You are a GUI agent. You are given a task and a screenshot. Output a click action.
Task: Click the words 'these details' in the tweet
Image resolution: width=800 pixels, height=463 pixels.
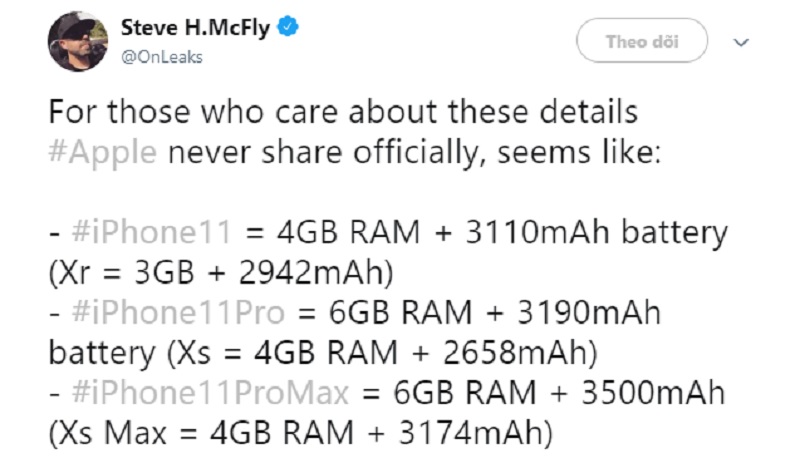tap(543, 112)
